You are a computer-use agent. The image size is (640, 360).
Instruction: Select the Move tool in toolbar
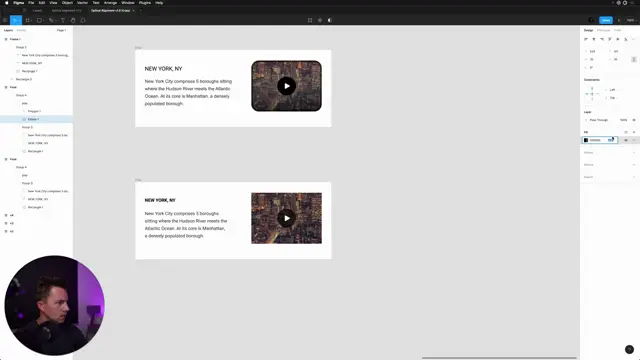click(x=15, y=20)
